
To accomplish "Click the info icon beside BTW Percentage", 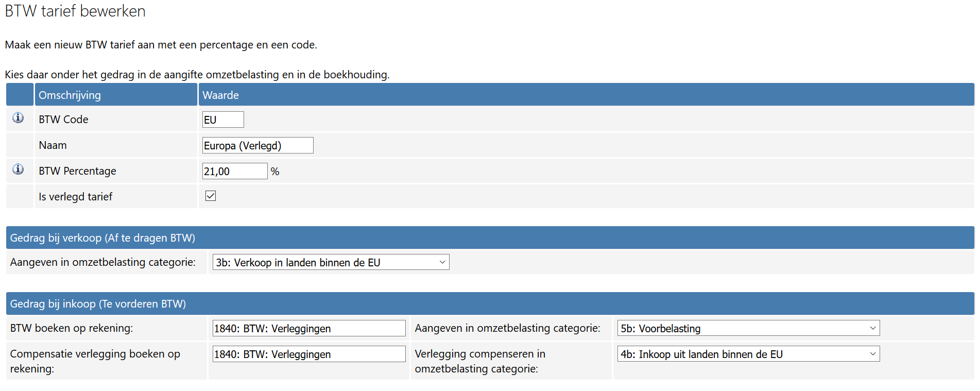I will click(x=18, y=169).
